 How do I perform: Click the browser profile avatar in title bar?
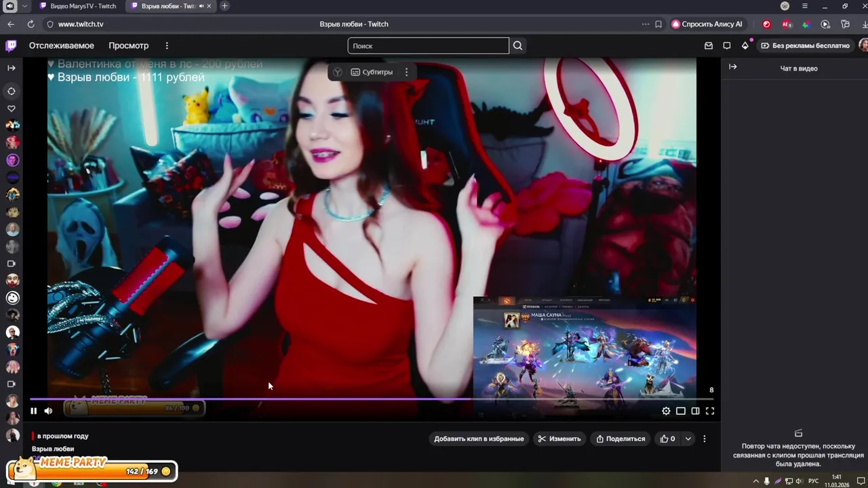pos(785,6)
